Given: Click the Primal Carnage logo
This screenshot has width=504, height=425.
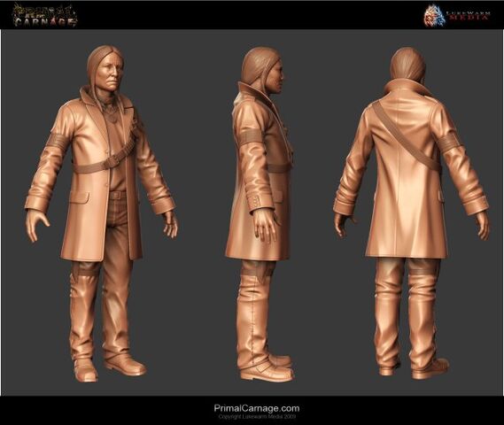Looking at the screenshot, I should click(x=44, y=15).
